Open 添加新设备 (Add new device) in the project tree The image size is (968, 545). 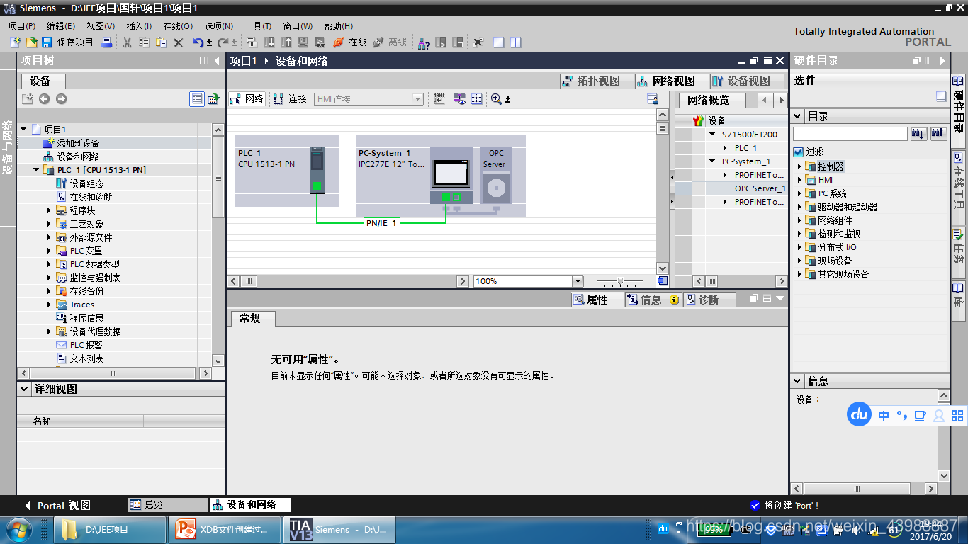pyautogui.click(x=78, y=143)
